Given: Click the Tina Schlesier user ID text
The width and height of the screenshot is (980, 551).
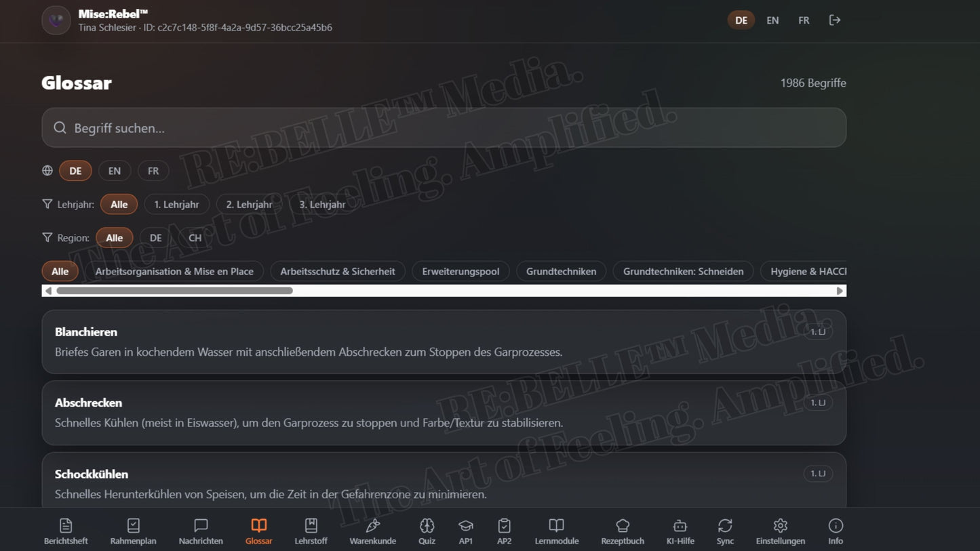Looking at the screenshot, I should (205, 28).
